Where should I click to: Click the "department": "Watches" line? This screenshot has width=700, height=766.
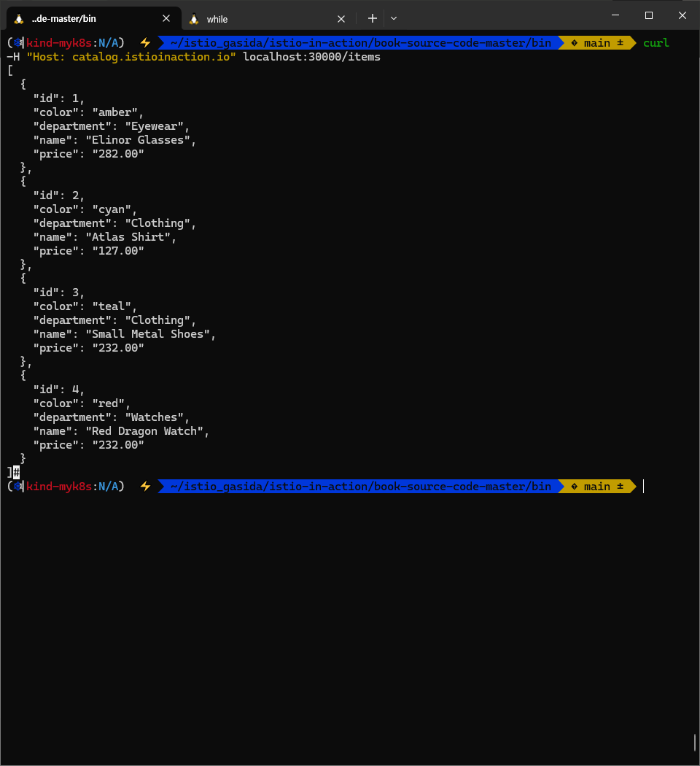pos(111,417)
